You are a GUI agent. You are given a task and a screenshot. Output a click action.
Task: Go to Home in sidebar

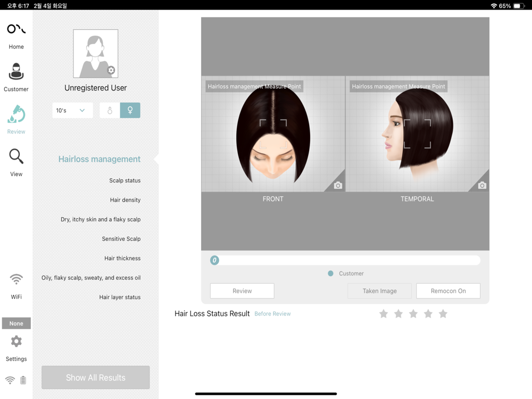[x=16, y=37]
